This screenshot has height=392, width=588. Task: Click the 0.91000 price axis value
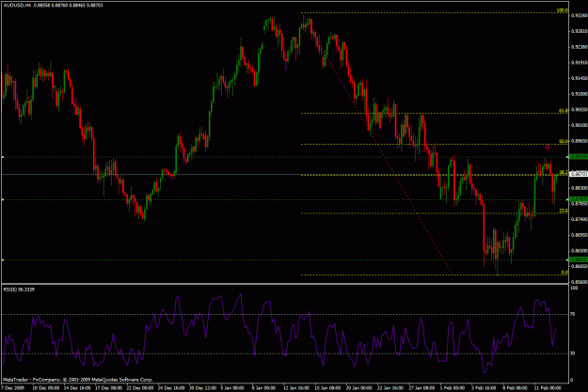pyautogui.click(x=579, y=94)
